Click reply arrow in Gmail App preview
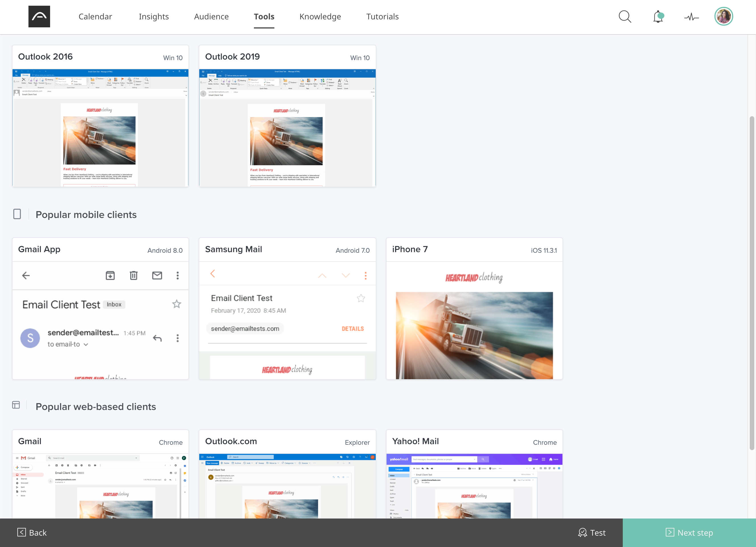 tap(157, 338)
